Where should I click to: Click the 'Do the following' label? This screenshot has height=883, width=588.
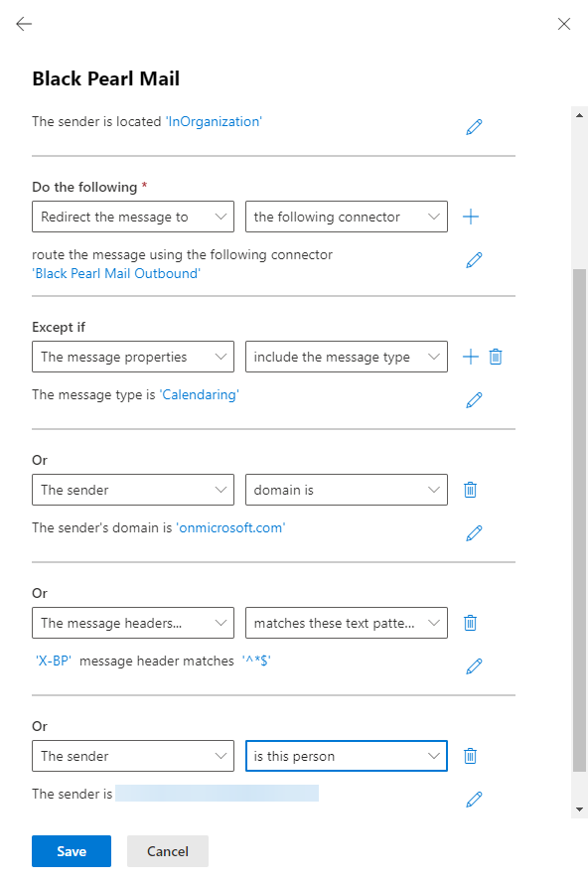point(84,187)
